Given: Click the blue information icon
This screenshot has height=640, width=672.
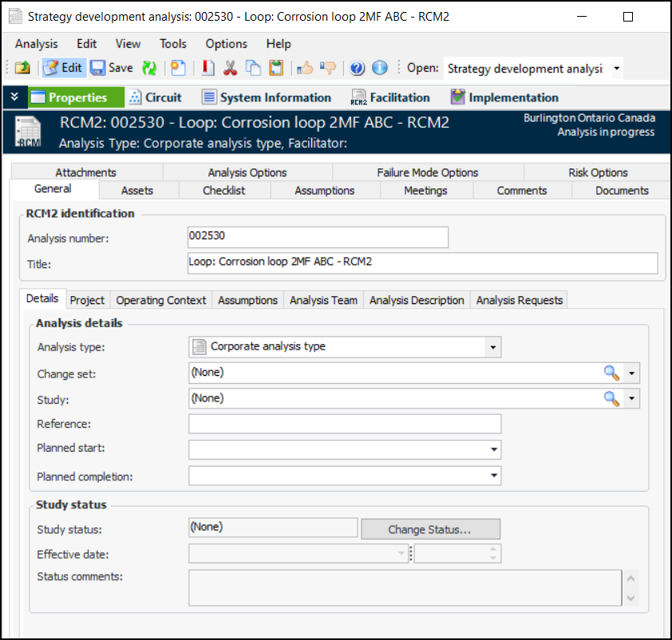Looking at the screenshot, I should point(380,68).
